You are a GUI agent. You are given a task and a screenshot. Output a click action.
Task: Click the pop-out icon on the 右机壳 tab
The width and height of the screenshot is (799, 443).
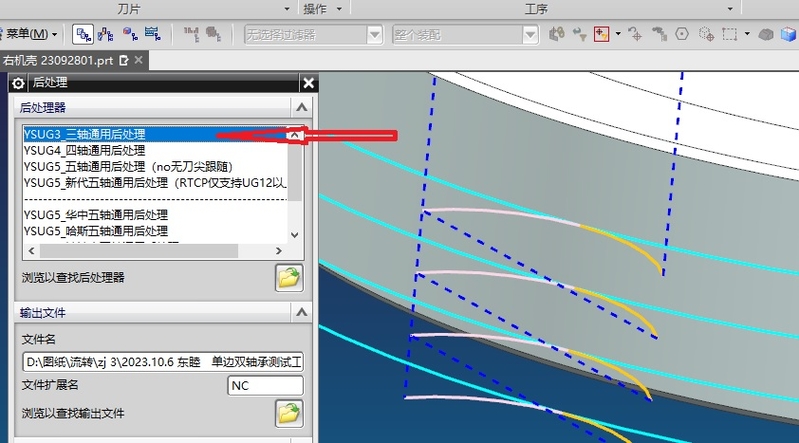coord(123,60)
